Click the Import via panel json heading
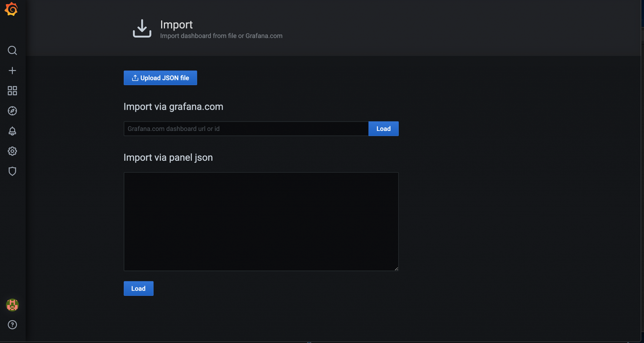This screenshot has width=644, height=343. click(168, 158)
